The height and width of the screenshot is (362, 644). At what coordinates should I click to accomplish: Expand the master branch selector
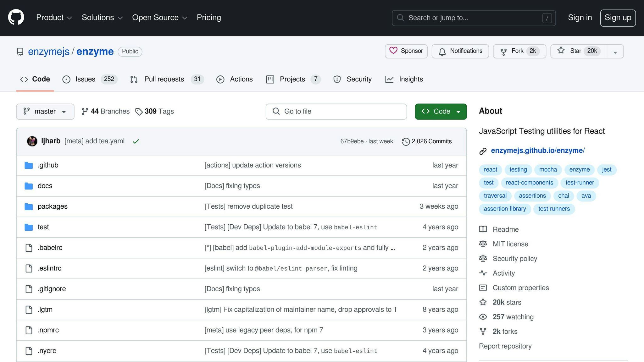point(45,112)
